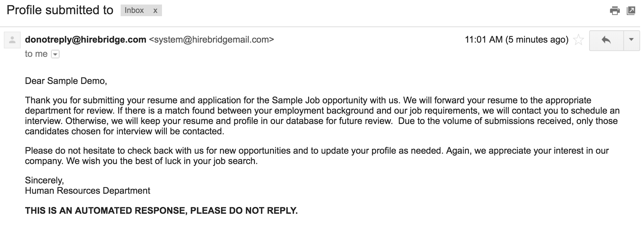Viewport: 644px width, 237px height.
Task: Open the More dropdown beside Reply
Action: (x=631, y=40)
